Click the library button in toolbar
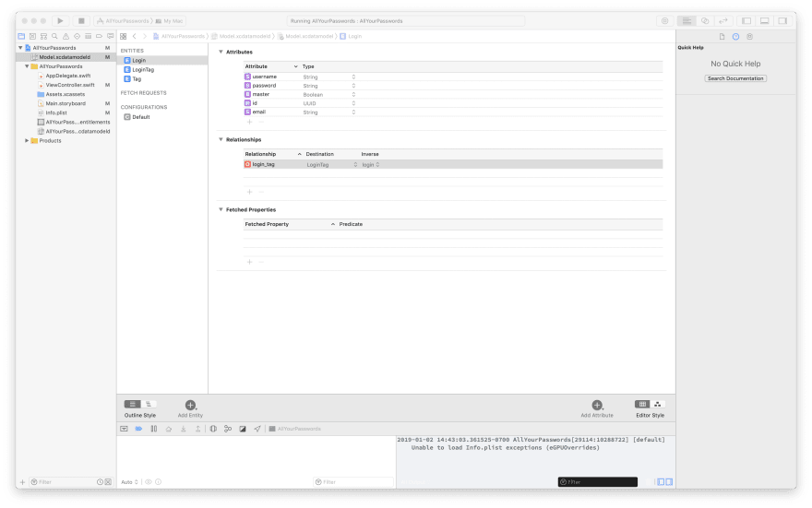This screenshot has width=812, height=508. click(x=665, y=20)
